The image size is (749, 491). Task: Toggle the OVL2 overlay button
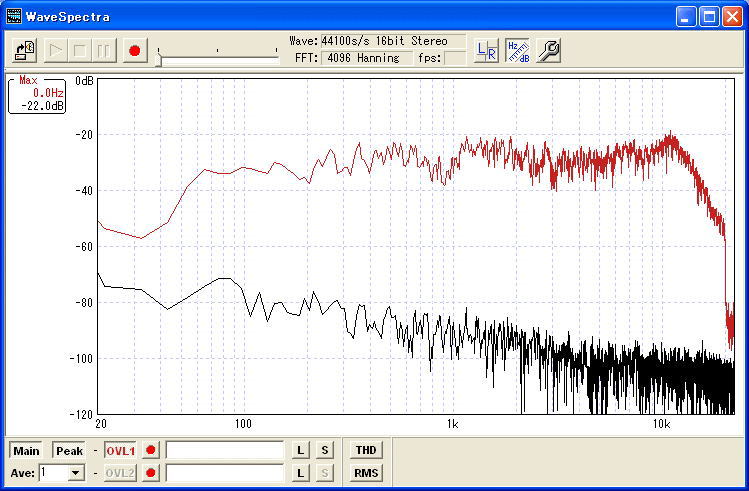coord(120,473)
